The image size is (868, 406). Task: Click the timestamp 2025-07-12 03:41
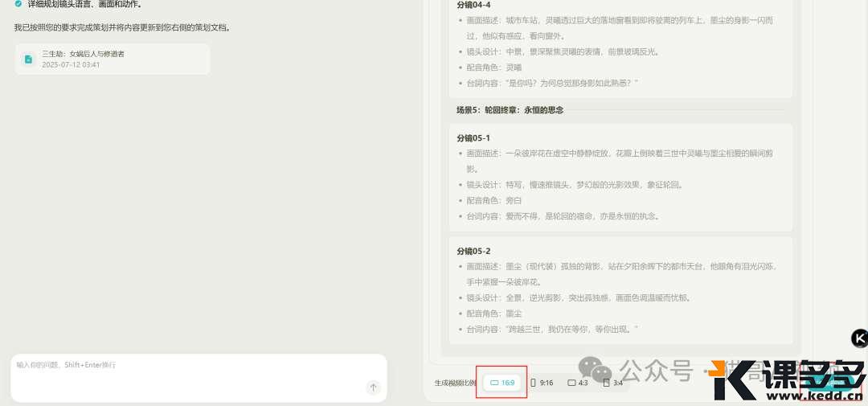(71, 65)
